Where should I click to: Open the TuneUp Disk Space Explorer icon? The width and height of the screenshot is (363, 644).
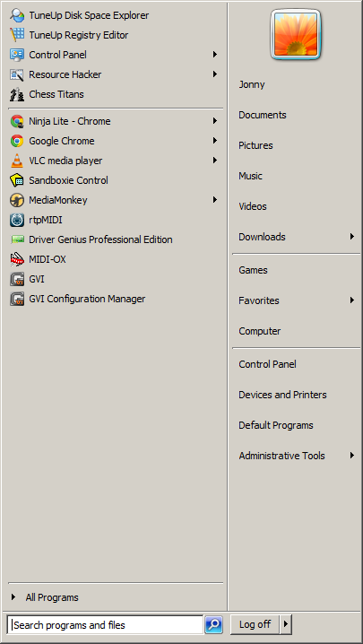click(x=17, y=15)
